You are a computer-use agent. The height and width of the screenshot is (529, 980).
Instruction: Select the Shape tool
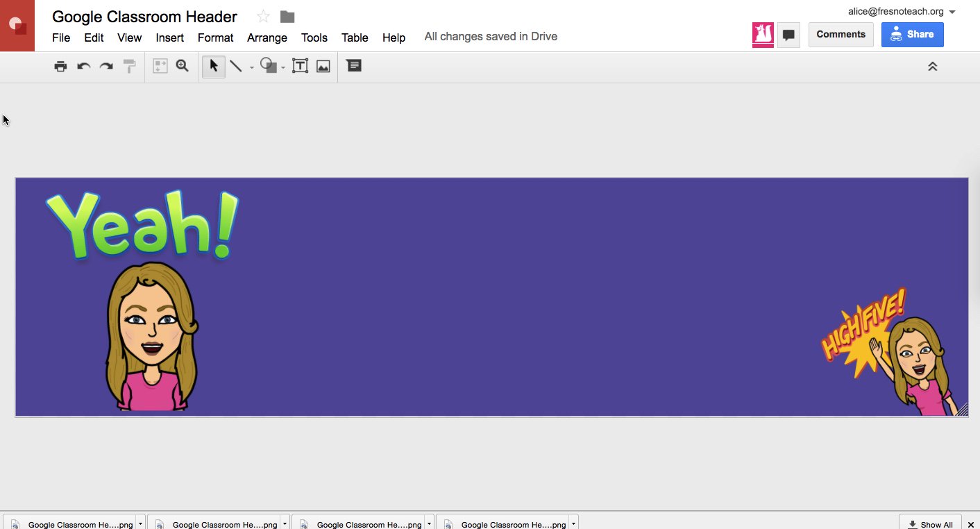click(269, 67)
